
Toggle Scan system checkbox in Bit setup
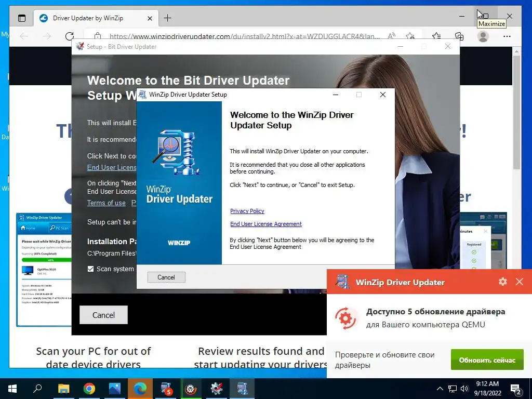[90, 269]
